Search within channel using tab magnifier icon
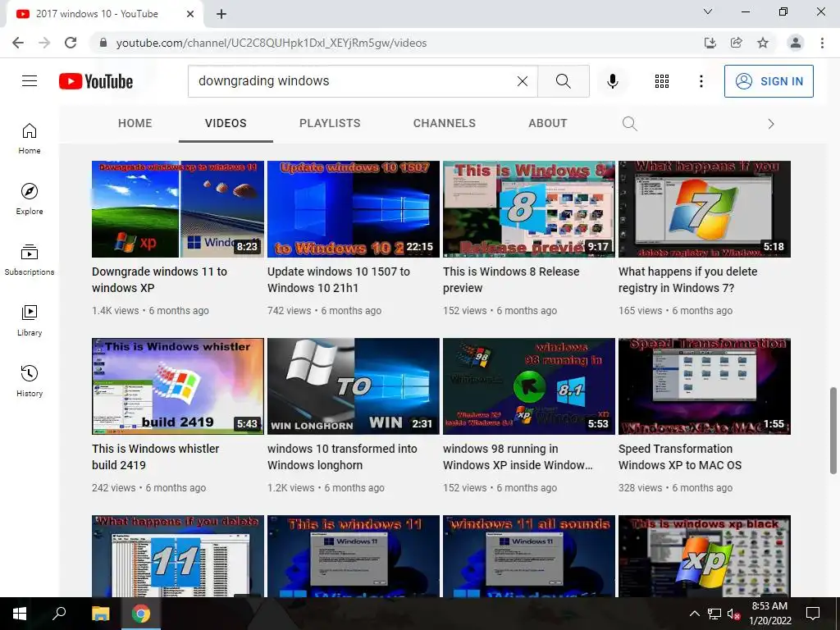Image resolution: width=840 pixels, height=630 pixels. 630,124
